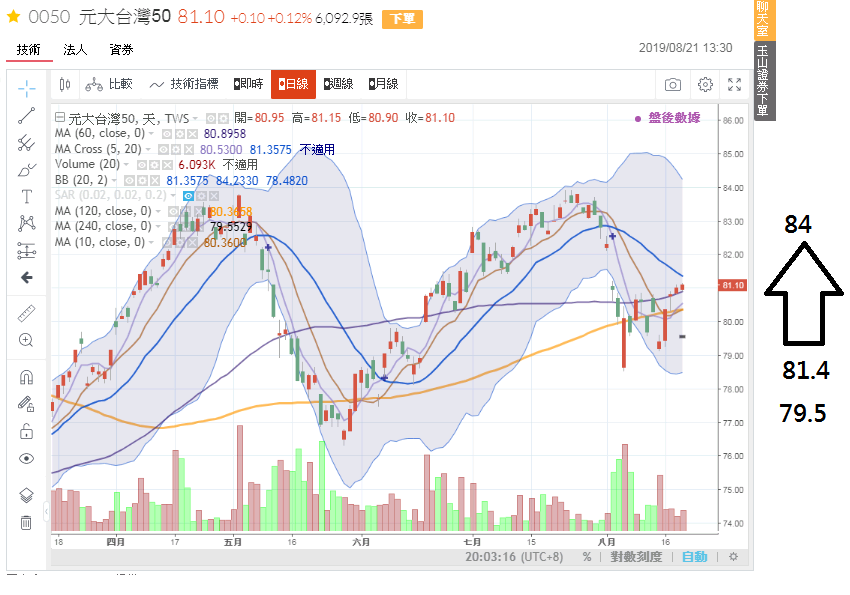This screenshot has width=850, height=595.
Task: Open chart settings gear in top toolbar
Action: (705, 85)
